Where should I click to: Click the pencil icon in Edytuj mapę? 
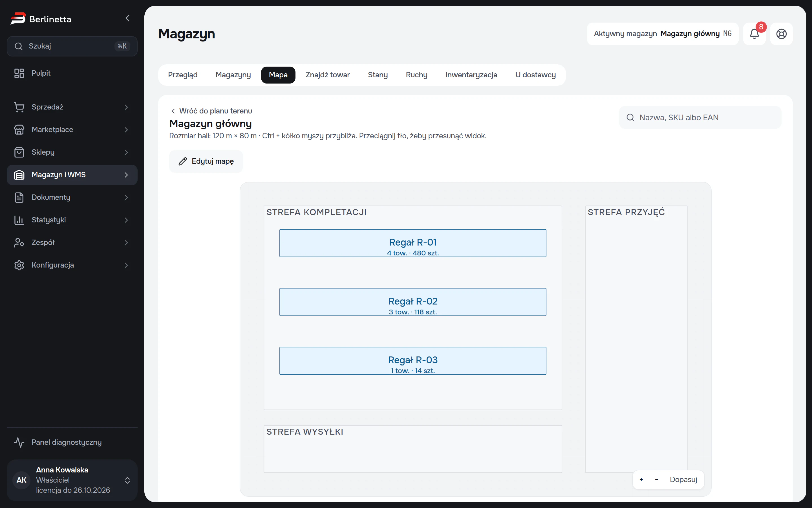click(x=182, y=162)
